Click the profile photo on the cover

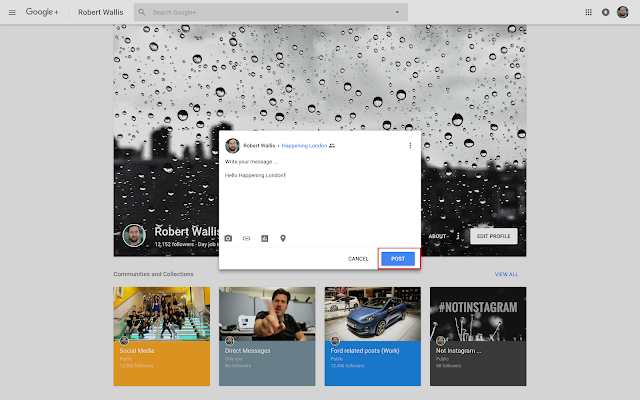[x=134, y=235]
